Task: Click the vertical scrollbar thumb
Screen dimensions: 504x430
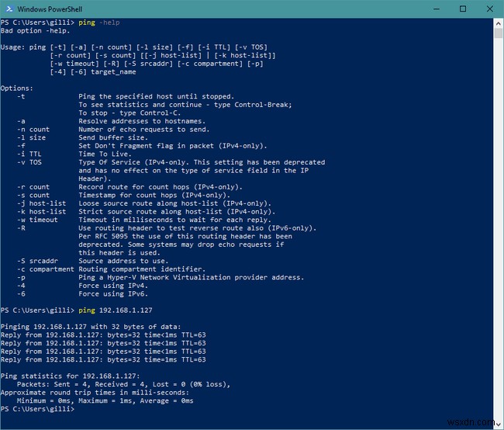Action: coord(499,33)
